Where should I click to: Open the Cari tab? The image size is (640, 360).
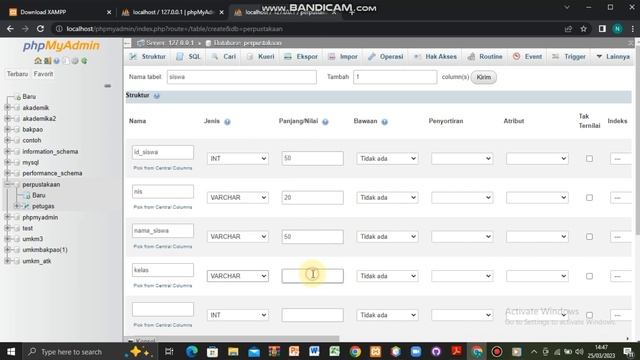[224, 57]
